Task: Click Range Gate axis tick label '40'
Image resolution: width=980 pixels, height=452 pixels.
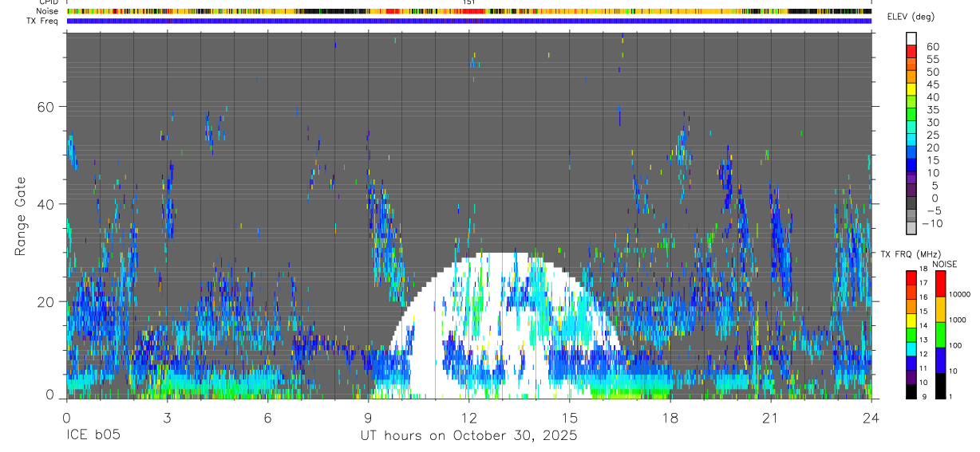Action: click(47, 204)
